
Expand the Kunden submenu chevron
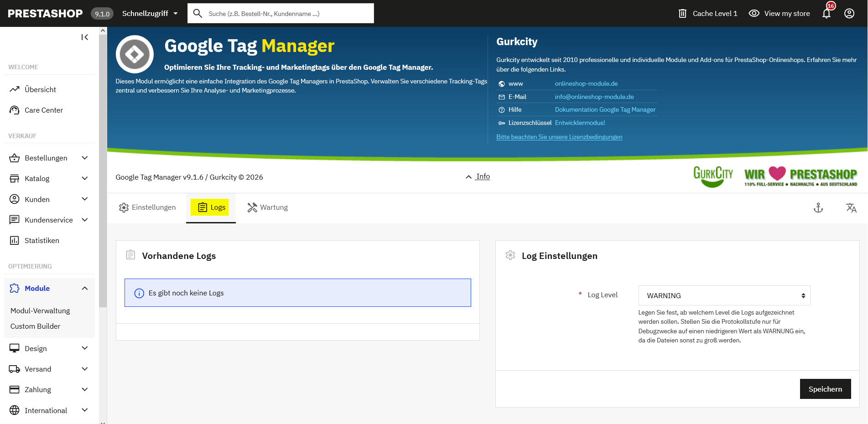pos(84,199)
